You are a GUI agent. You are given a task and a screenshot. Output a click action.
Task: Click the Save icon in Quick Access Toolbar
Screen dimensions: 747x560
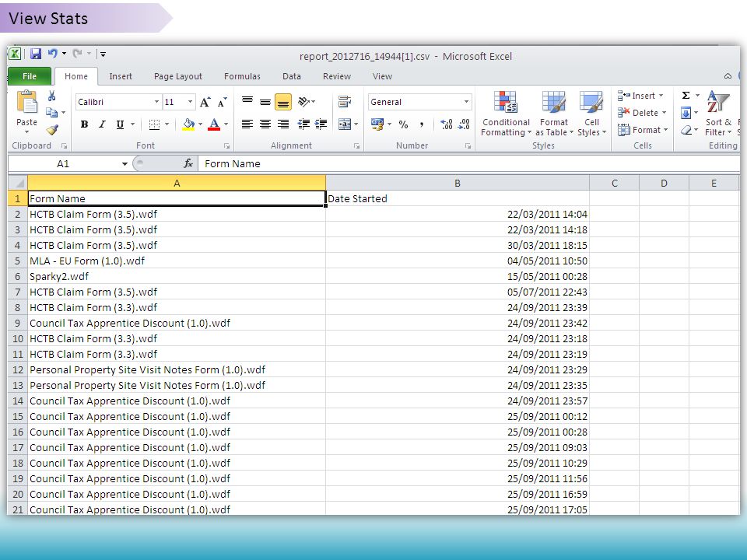pyautogui.click(x=36, y=54)
